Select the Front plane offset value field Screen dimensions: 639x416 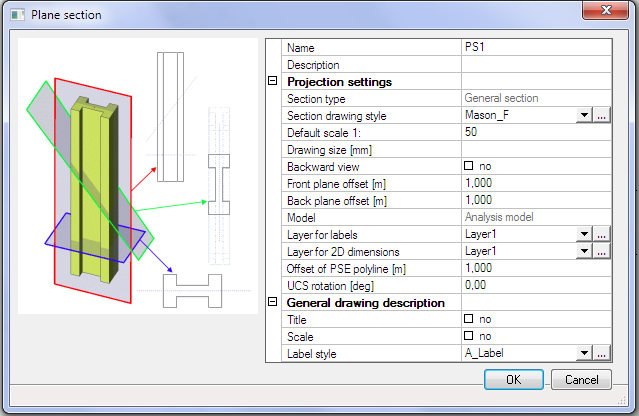tap(535, 184)
